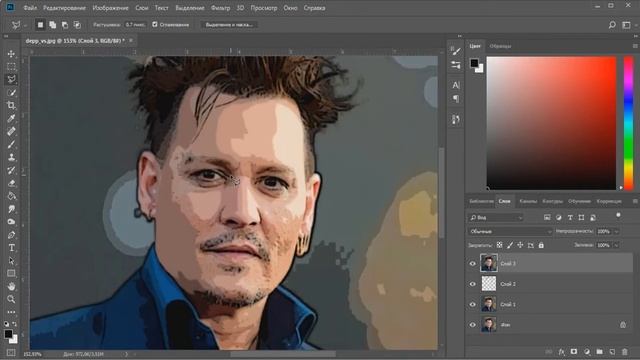Open the workspace switcher dropdown
The height and width of the screenshot is (360, 640).
(x=628, y=25)
